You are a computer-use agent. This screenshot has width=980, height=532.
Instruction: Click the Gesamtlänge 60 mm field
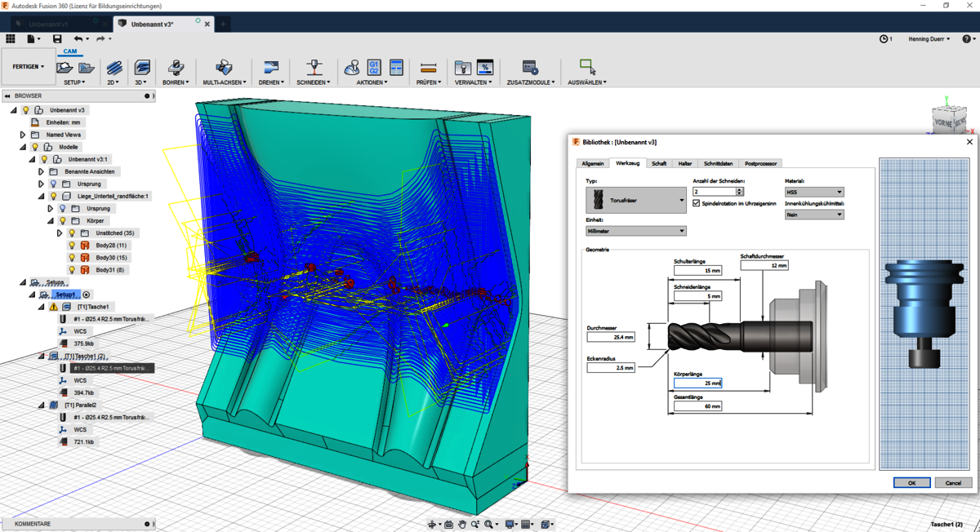point(697,406)
